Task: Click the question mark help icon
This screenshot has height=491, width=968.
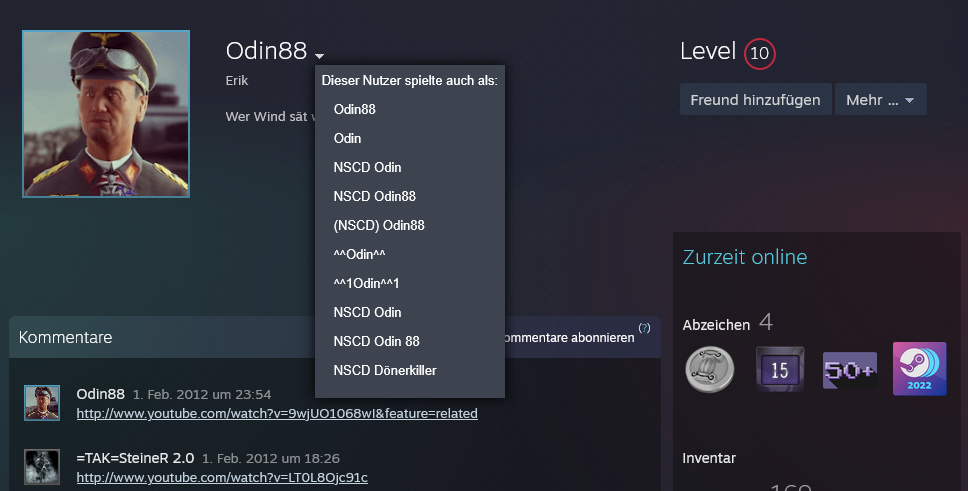Action: pos(644,328)
